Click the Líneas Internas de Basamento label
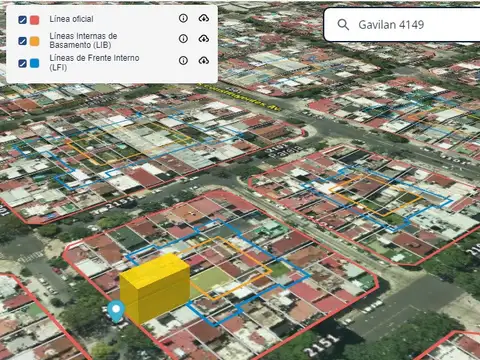The image size is (480, 360). (83, 40)
